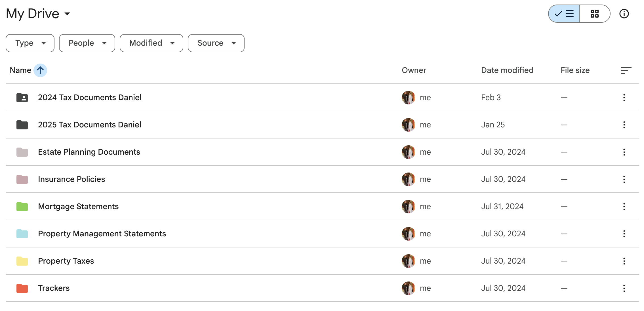Open more actions for Insurance Policies
The height and width of the screenshot is (311, 644).
(624, 179)
